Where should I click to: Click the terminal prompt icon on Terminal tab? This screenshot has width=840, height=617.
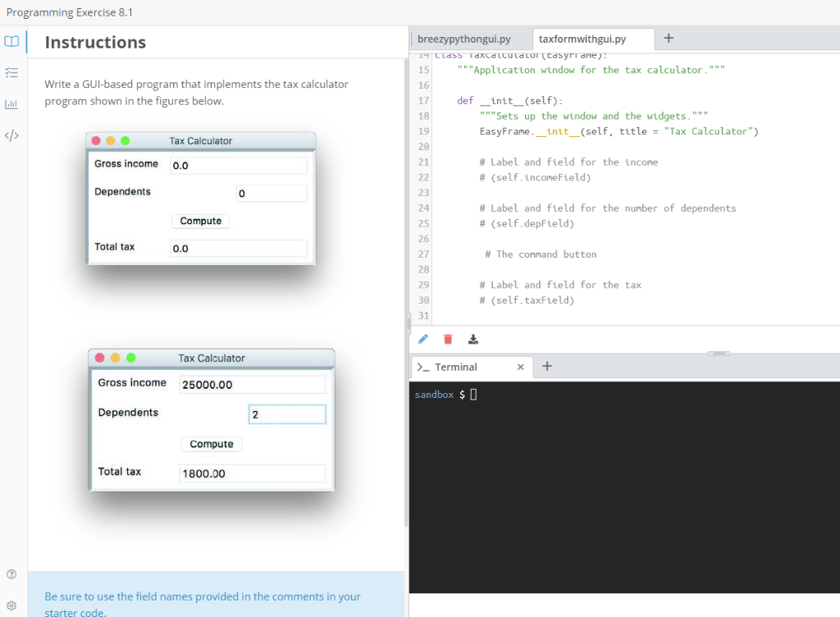click(424, 368)
